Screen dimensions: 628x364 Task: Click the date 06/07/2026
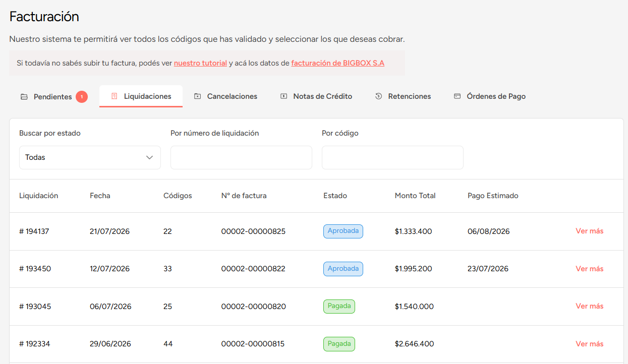pyautogui.click(x=110, y=307)
